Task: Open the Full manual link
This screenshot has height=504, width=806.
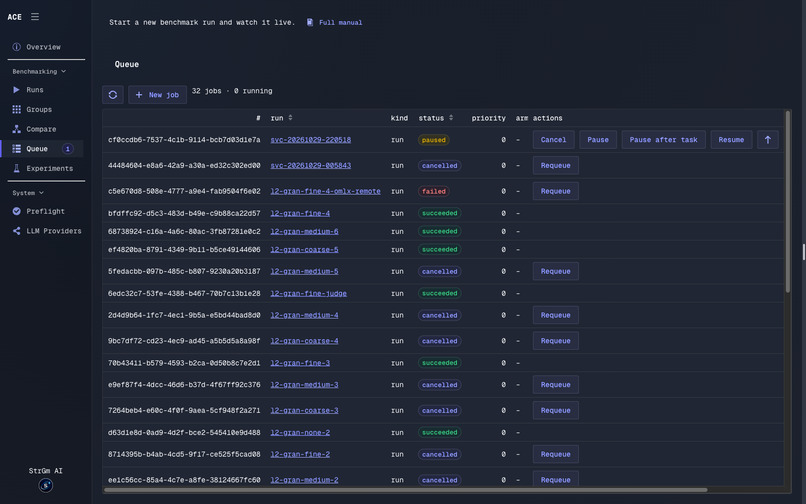Action: pyautogui.click(x=340, y=23)
